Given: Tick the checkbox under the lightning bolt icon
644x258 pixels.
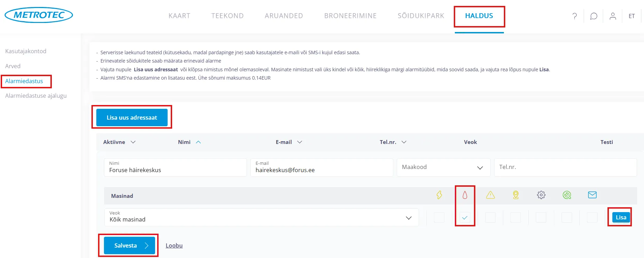Looking at the screenshot, I should (439, 218).
